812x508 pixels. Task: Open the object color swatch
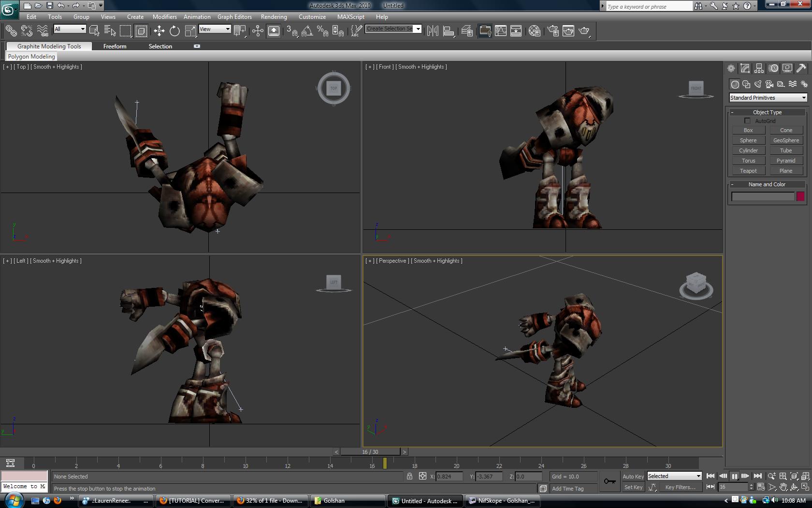pyautogui.click(x=800, y=196)
